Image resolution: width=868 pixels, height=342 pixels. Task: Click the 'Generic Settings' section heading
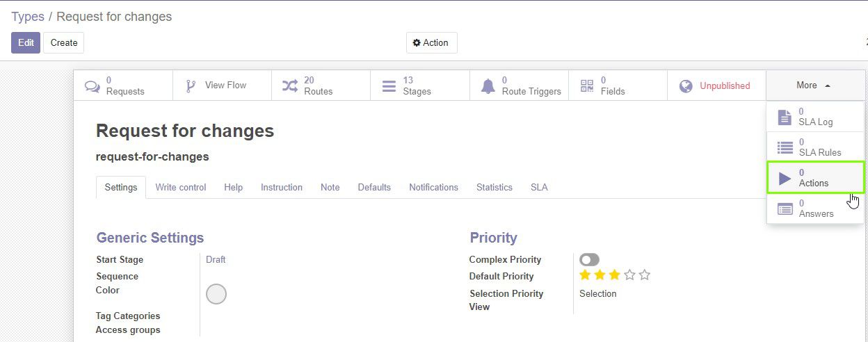150,238
